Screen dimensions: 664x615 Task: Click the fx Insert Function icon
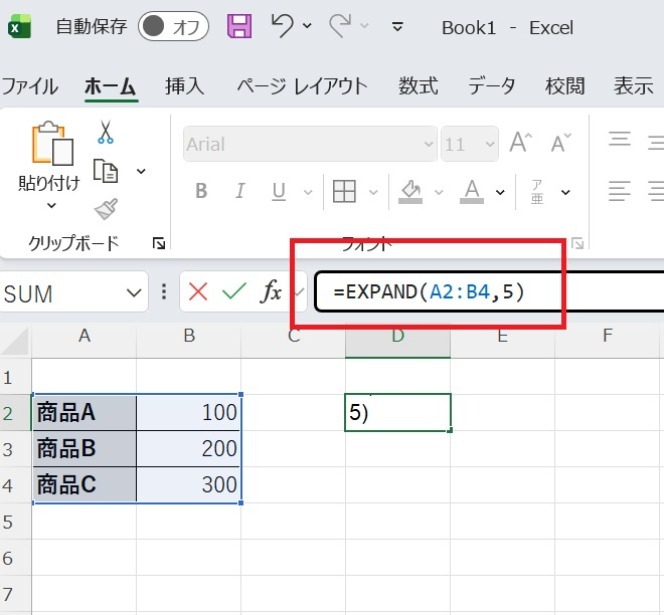tap(271, 292)
